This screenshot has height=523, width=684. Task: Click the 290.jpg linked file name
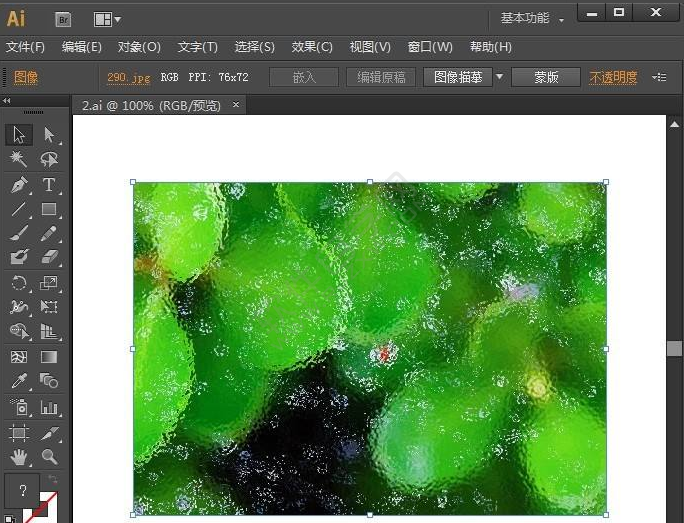[128, 78]
